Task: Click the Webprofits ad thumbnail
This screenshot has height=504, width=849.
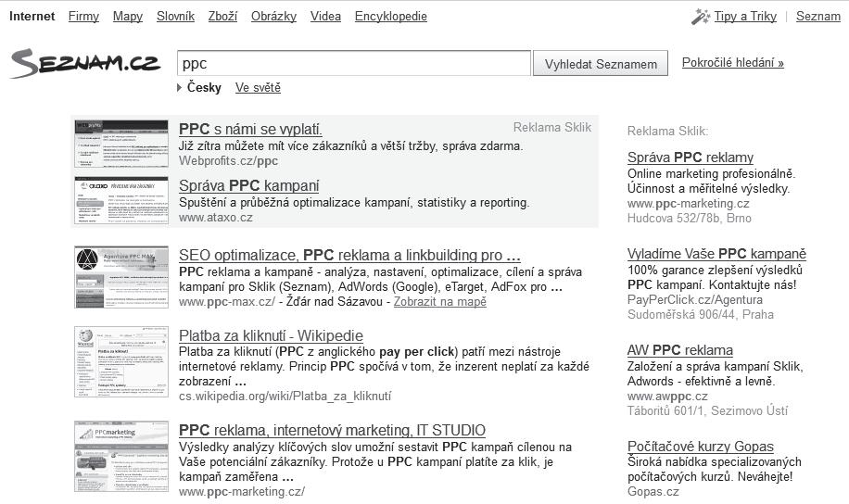Action: pos(121,144)
